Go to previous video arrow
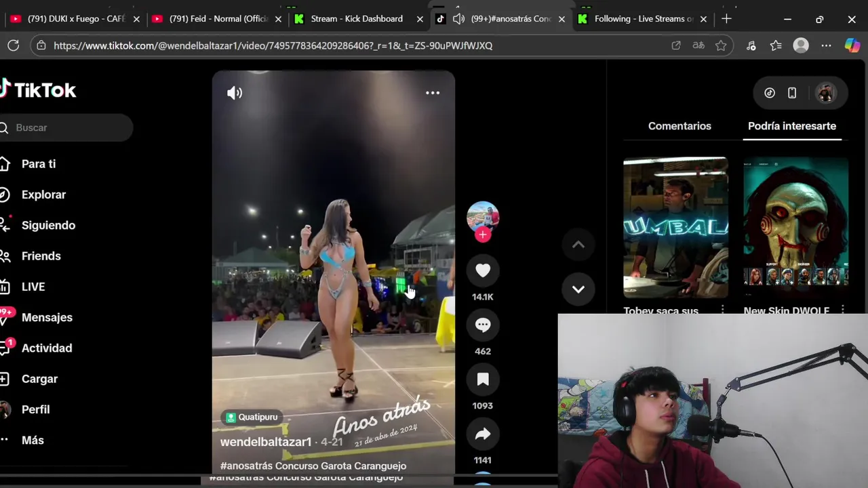This screenshot has width=868, height=488. pyautogui.click(x=578, y=245)
